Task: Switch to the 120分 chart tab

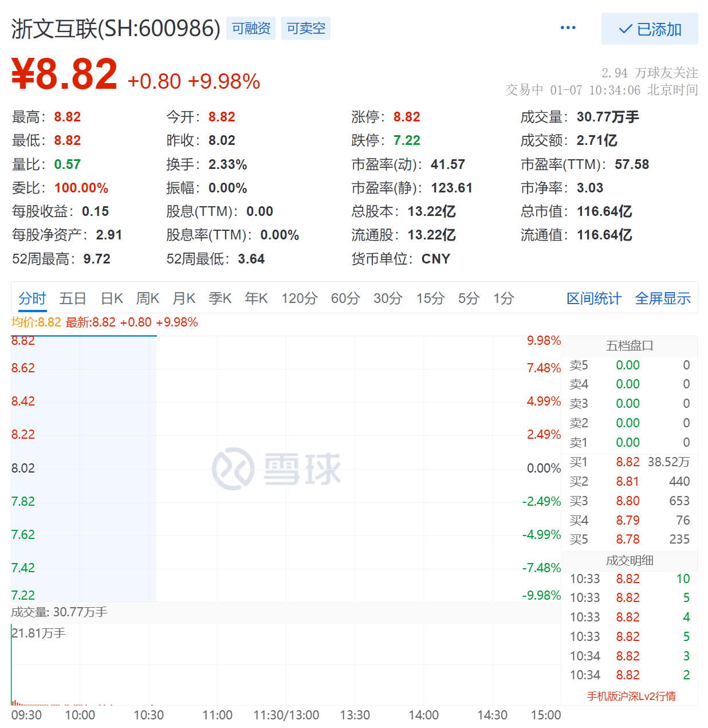Action: pyautogui.click(x=299, y=298)
